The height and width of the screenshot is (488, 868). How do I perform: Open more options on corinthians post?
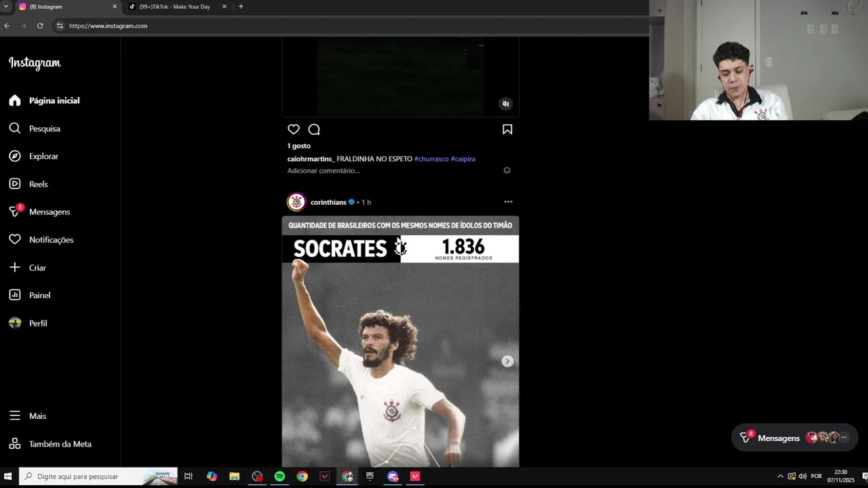coord(508,202)
